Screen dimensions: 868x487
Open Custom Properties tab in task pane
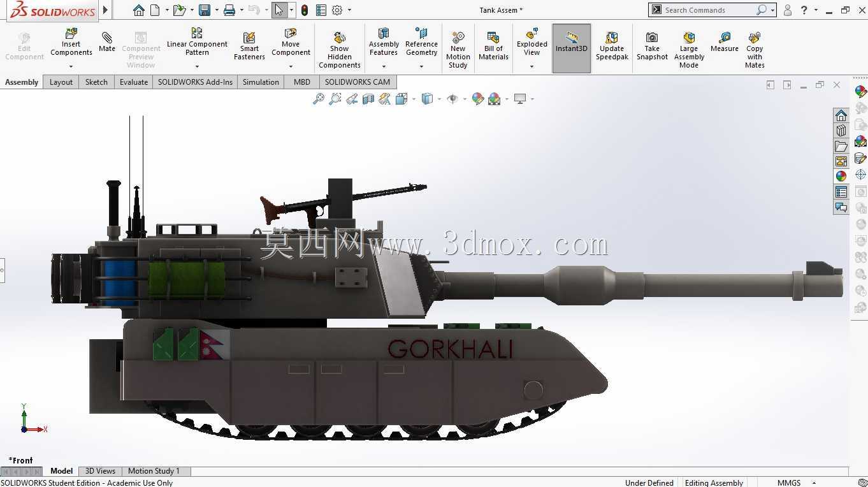pos(841,192)
